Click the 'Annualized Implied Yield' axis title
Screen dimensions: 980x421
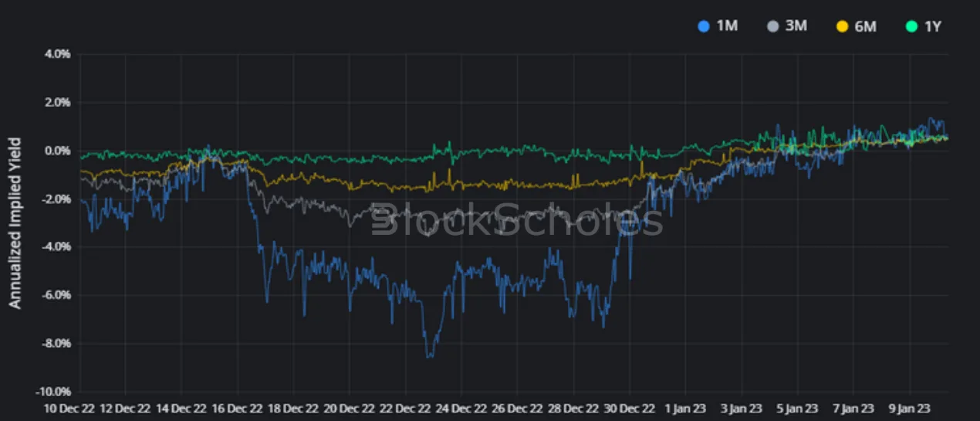pos(15,224)
